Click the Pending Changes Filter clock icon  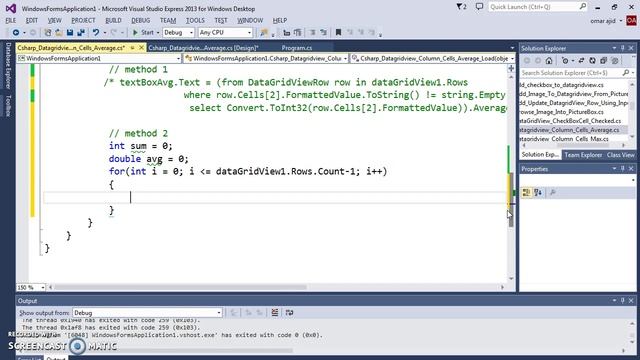[565, 61]
